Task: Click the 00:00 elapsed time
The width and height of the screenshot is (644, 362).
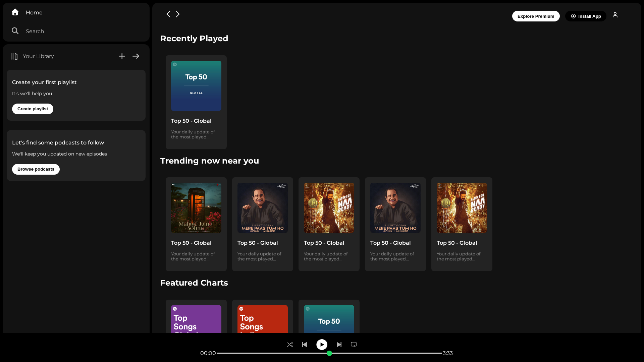Action: pyautogui.click(x=208, y=353)
